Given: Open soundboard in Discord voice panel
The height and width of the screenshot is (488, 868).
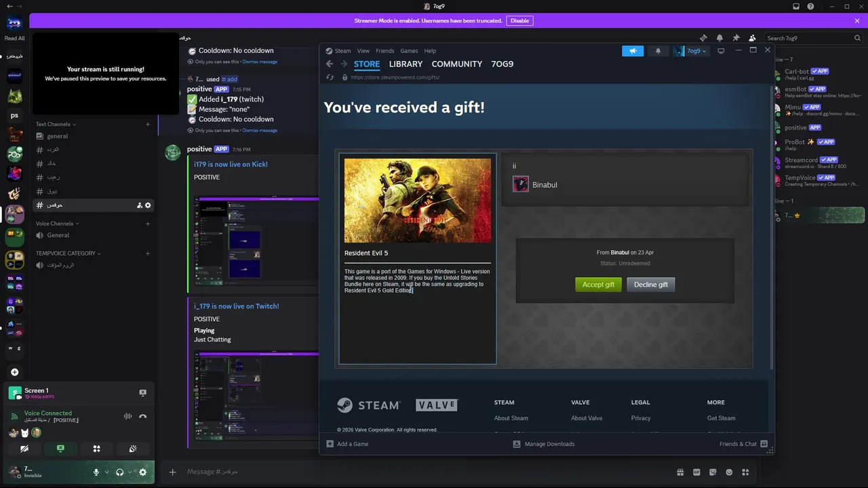Looking at the screenshot, I should click(x=133, y=449).
